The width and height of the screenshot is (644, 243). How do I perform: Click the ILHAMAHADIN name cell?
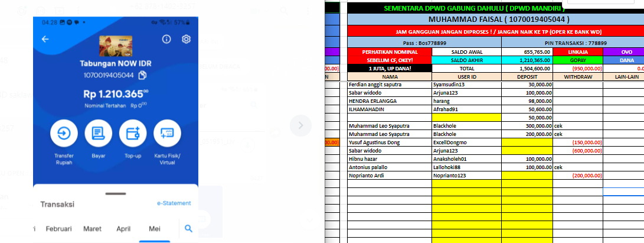[390, 109]
